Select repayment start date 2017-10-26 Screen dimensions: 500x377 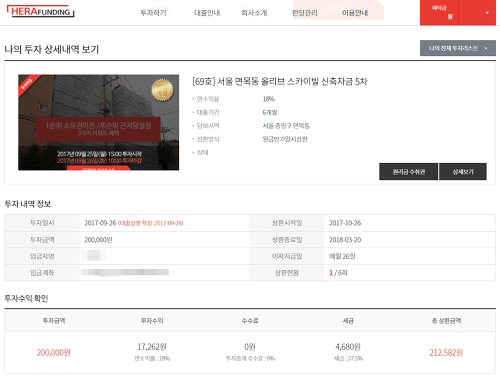(345, 223)
